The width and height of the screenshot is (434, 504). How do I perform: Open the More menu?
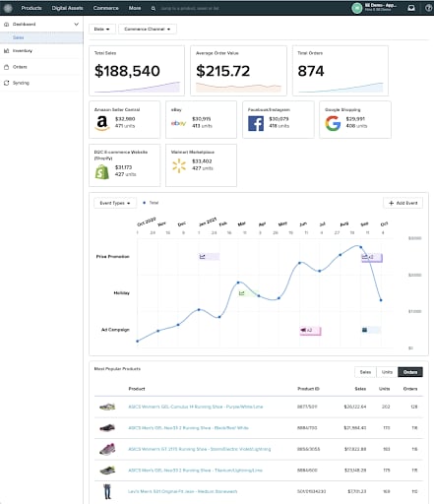coord(135,8)
